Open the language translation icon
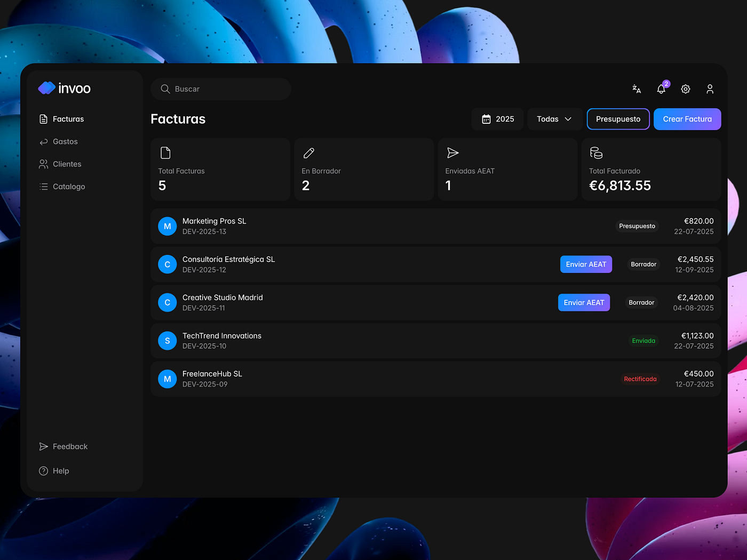 click(637, 89)
